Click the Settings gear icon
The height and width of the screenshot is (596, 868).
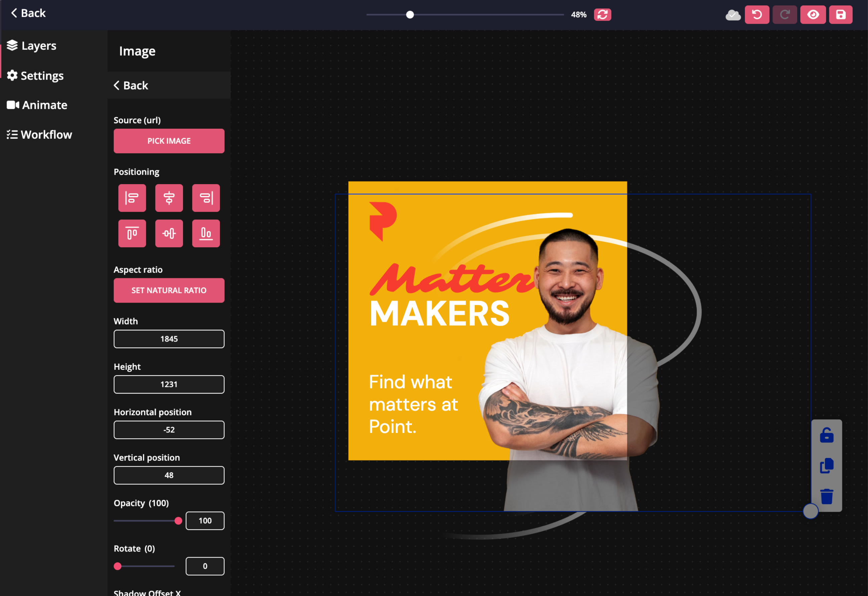(x=12, y=76)
